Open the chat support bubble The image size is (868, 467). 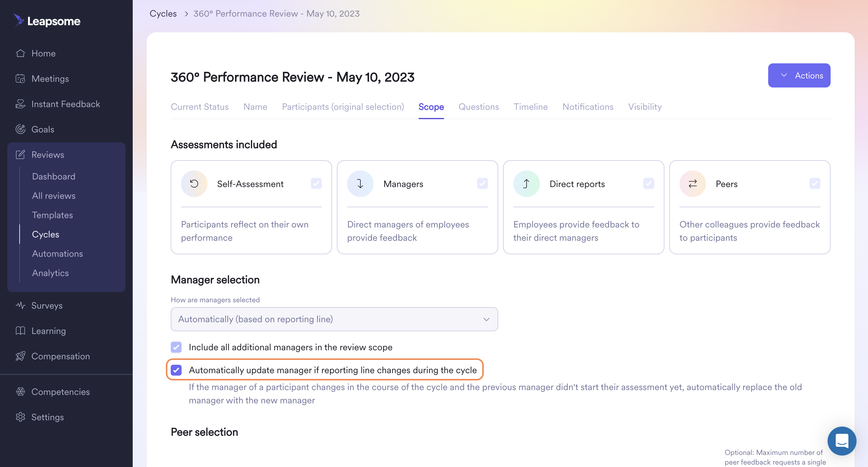tap(842, 441)
